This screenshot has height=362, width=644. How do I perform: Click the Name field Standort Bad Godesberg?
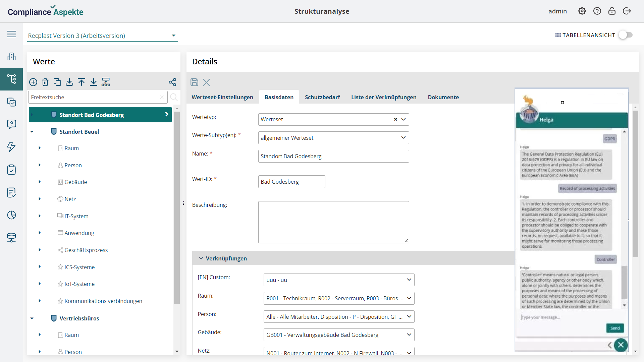click(x=333, y=156)
